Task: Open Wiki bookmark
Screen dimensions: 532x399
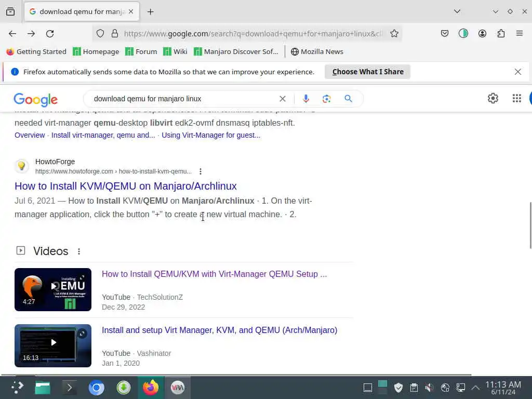Action: pos(175,51)
